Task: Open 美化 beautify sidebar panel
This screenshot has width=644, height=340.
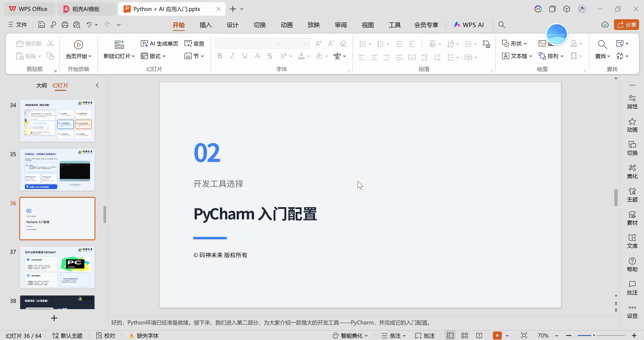Action: point(632,172)
